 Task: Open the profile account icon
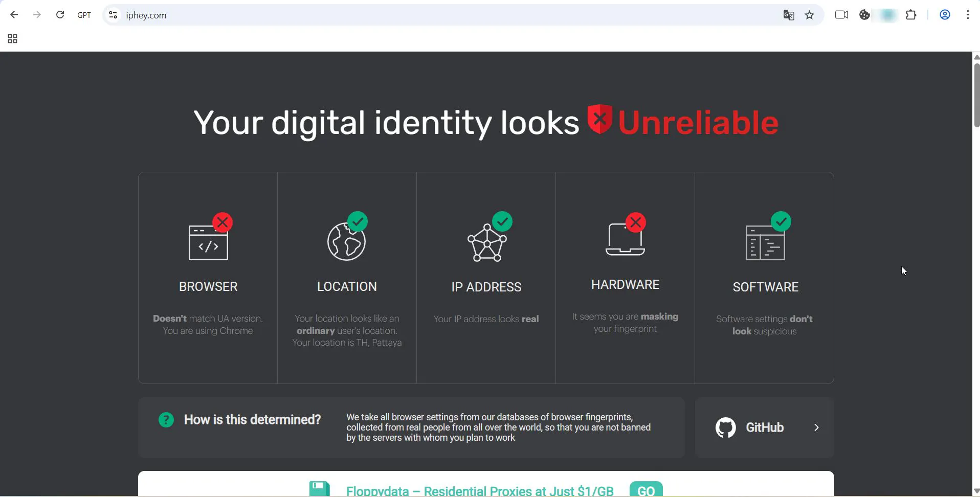pyautogui.click(x=945, y=15)
